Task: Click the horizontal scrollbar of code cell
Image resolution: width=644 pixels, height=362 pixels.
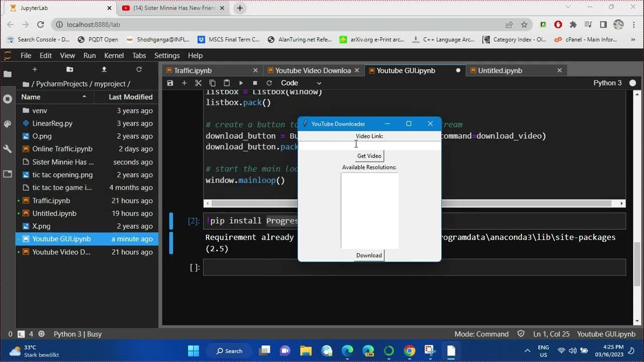Action: [x=415, y=204]
